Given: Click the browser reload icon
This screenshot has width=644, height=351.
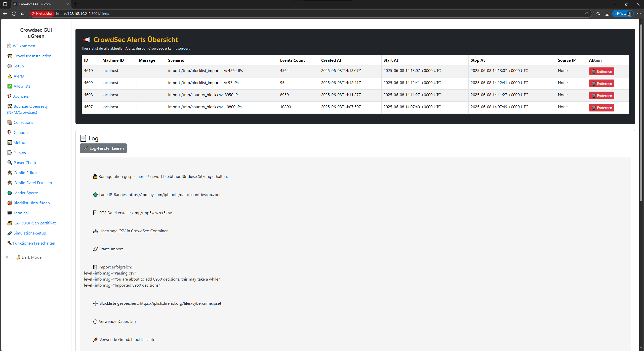Looking at the screenshot, I should click(14, 14).
